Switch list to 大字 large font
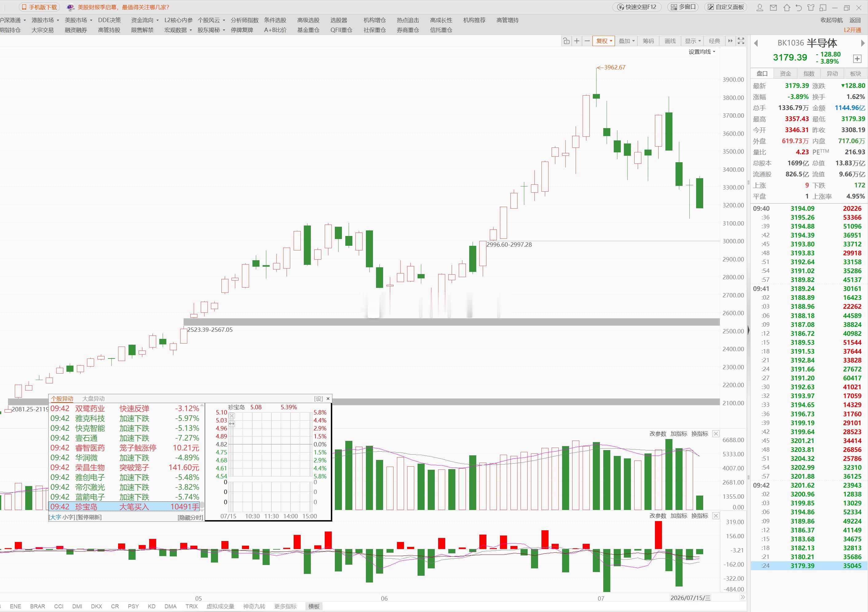Image resolution: width=868 pixels, height=612 pixels. (x=56, y=517)
